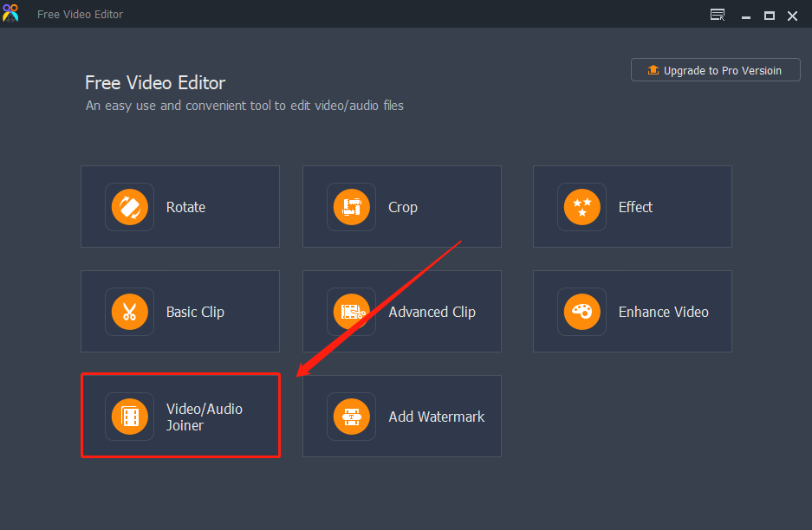Click the Free Video Editor title bar text
This screenshot has height=530, width=812.
80,15
